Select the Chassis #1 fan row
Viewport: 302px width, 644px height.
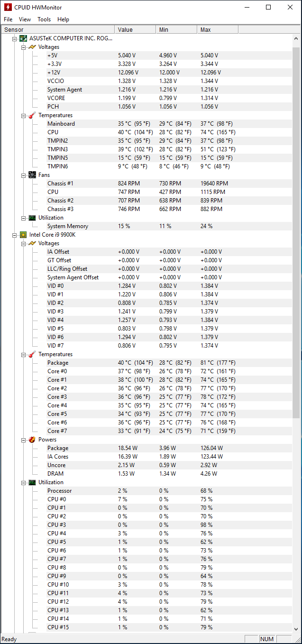click(146, 184)
